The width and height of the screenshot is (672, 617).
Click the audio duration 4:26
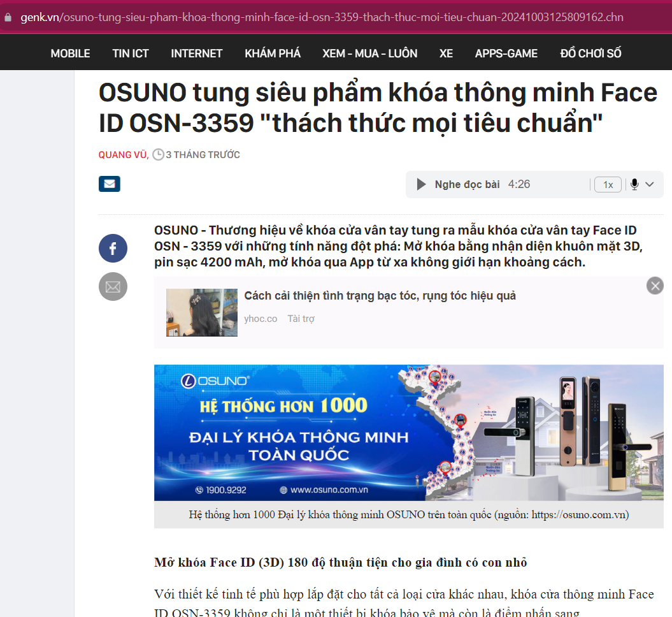(519, 184)
